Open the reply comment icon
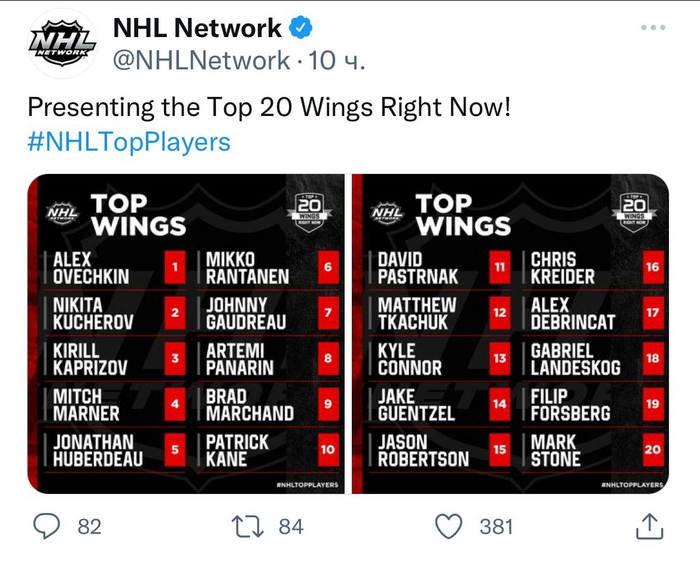This screenshot has width=700, height=568. point(47,525)
